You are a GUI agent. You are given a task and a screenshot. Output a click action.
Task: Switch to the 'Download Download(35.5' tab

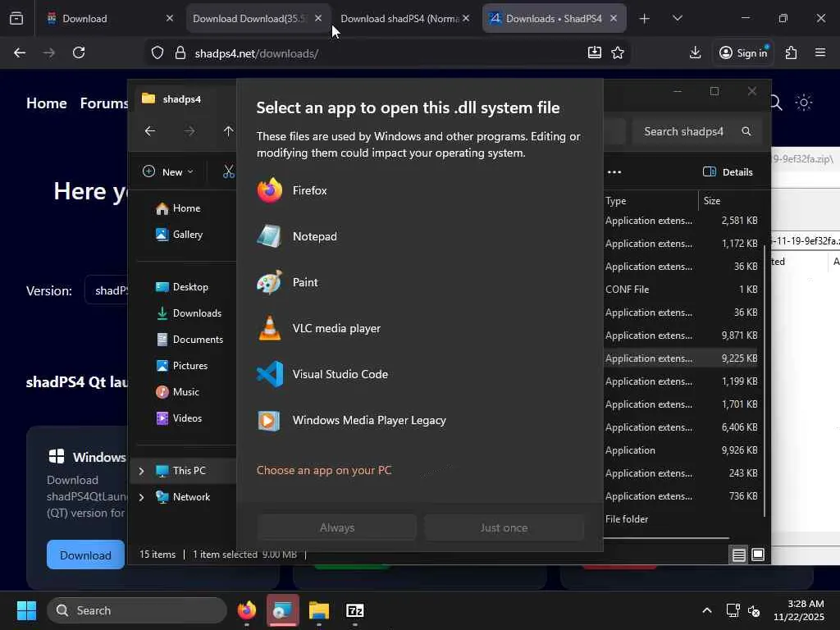251,19
